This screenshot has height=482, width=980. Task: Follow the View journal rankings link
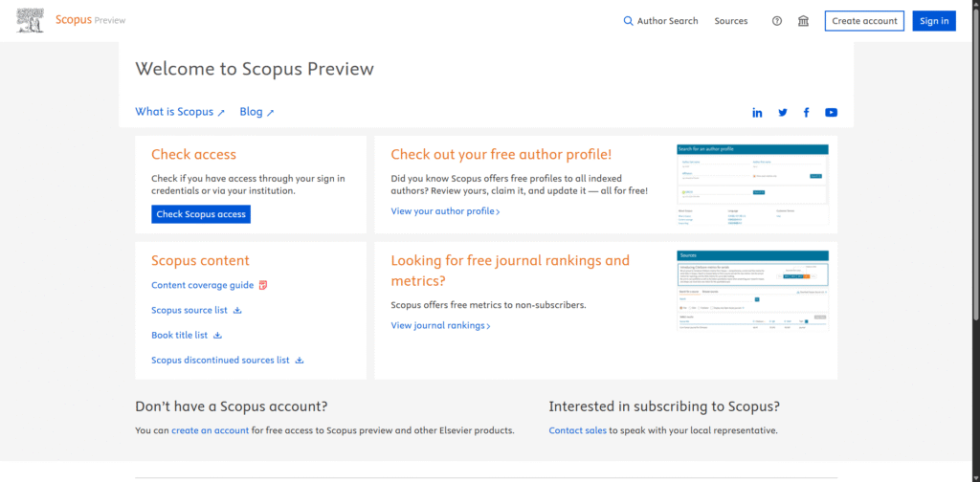click(440, 326)
